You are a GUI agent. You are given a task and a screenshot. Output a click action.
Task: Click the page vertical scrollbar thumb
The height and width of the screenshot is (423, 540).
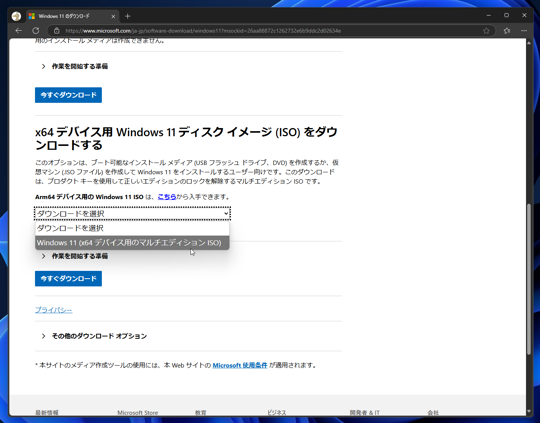tap(529, 279)
